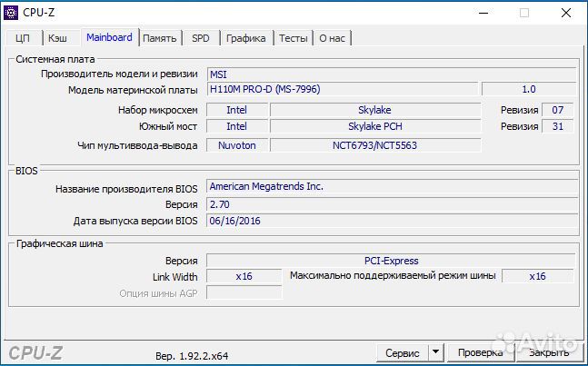
Task: Open the Тесты tab
Action: 294,38
